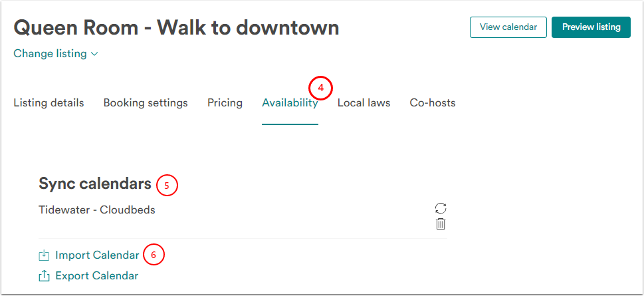Switch to the Co-hosts tab
The height and width of the screenshot is (296, 644).
coord(433,103)
